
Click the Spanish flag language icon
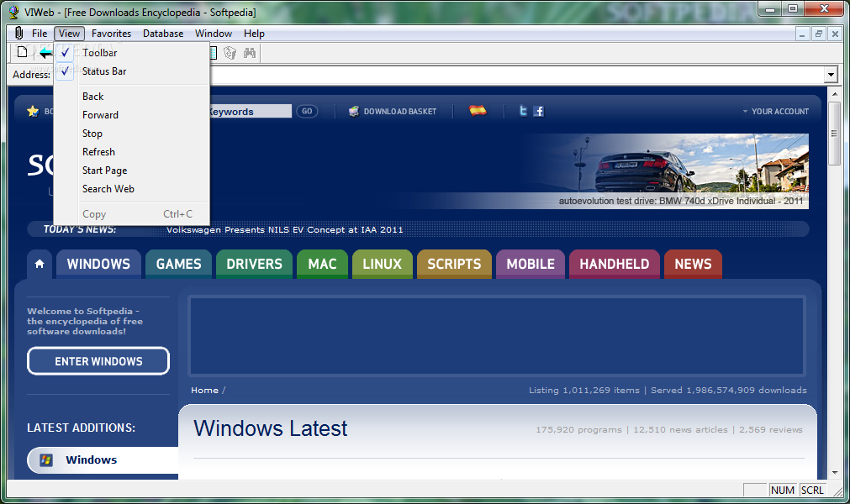[478, 110]
